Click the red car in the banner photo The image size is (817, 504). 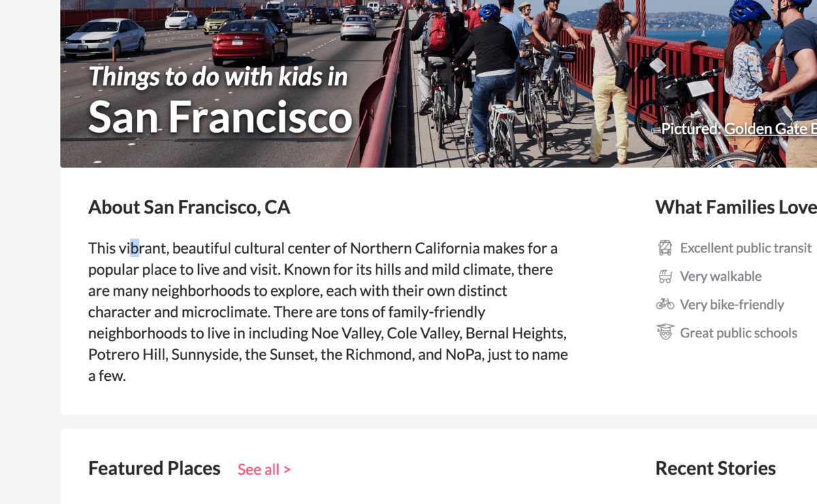click(249, 42)
